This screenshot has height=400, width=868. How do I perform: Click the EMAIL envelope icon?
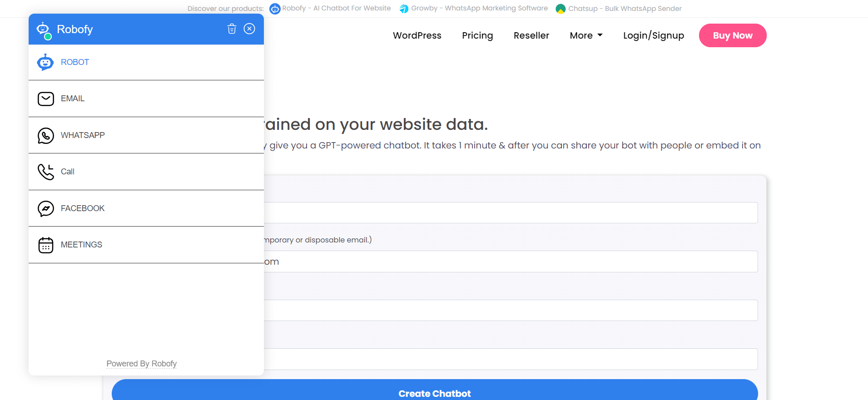coord(46,99)
